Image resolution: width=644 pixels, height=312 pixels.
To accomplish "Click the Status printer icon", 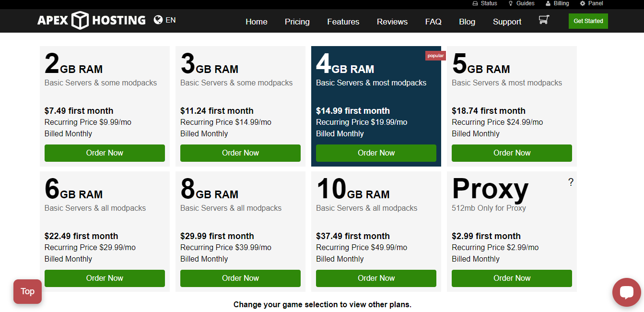I will pos(475,3).
